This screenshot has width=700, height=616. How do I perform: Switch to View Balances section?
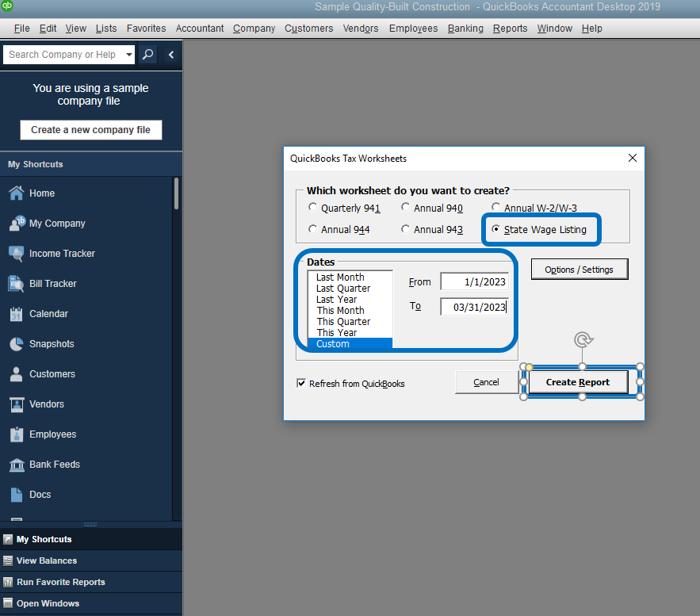pyautogui.click(x=47, y=561)
